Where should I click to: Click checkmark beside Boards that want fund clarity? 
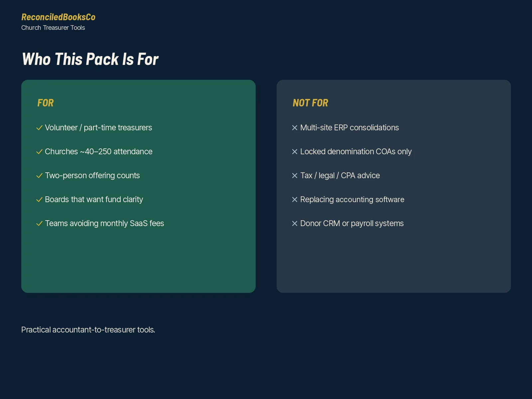click(x=39, y=199)
